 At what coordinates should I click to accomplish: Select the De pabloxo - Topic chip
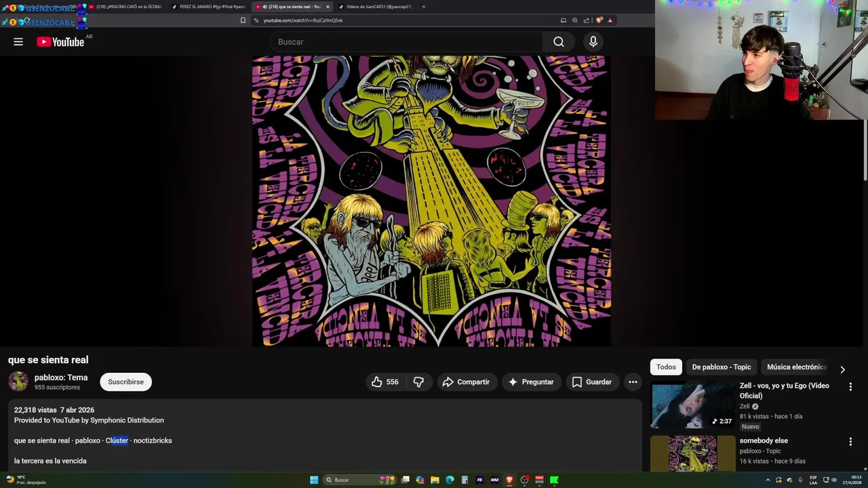pyautogui.click(x=722, y=367)
